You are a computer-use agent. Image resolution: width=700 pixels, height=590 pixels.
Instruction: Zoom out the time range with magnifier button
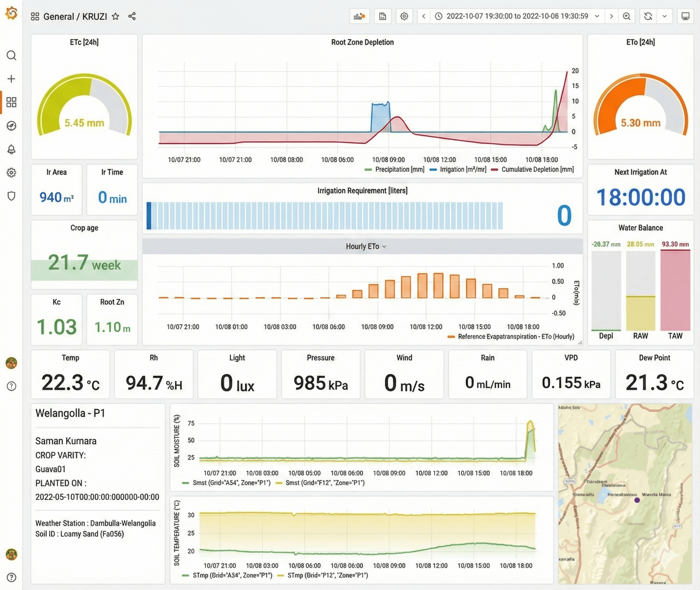pos(627,16)
